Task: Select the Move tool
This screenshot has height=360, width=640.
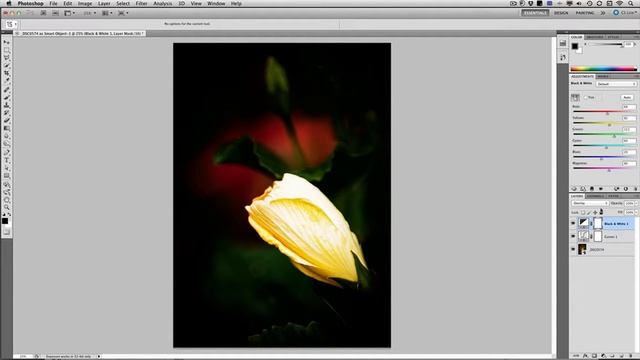Action: 7,42
